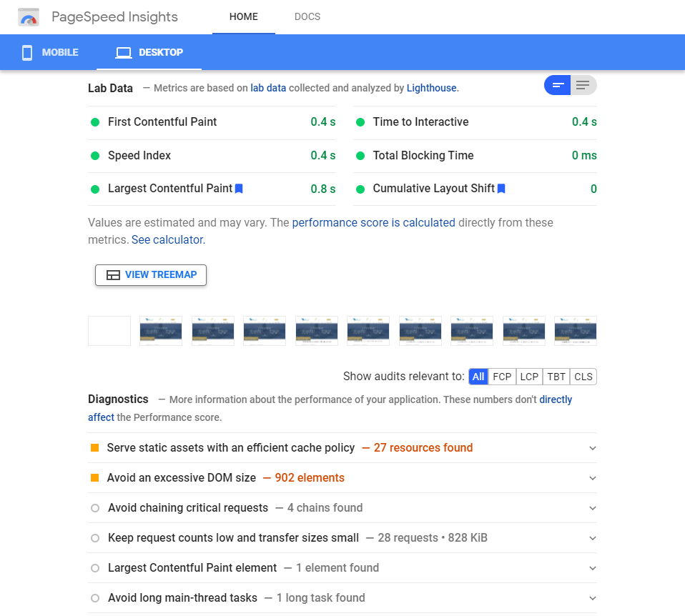The image size is (685, 616).
Task: Click '4 chains found' text
Action: pyautogui.click(x=325, y=508)
